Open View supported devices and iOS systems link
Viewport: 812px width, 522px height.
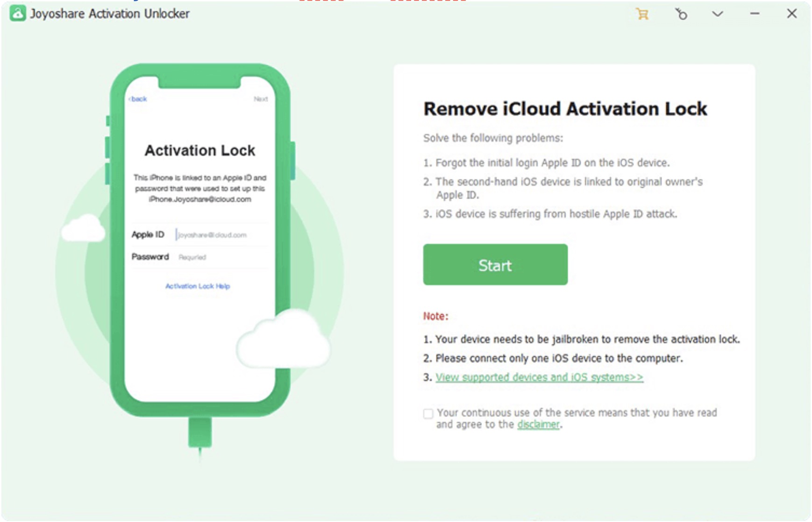click(539, 377)
